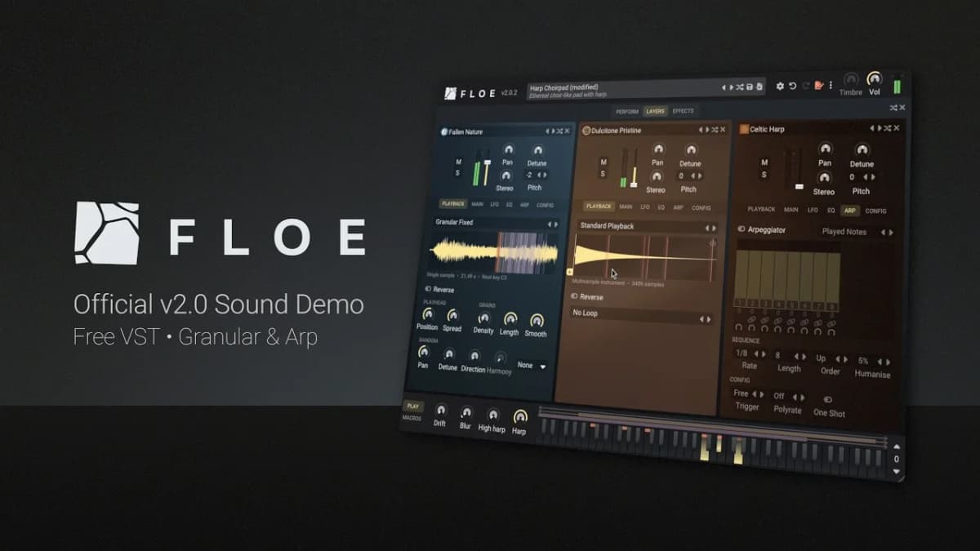Click the Detune knob in Celtic Harp layer
Image resolution: width=980 pixels, height=551 pixels.
(862, 150)
